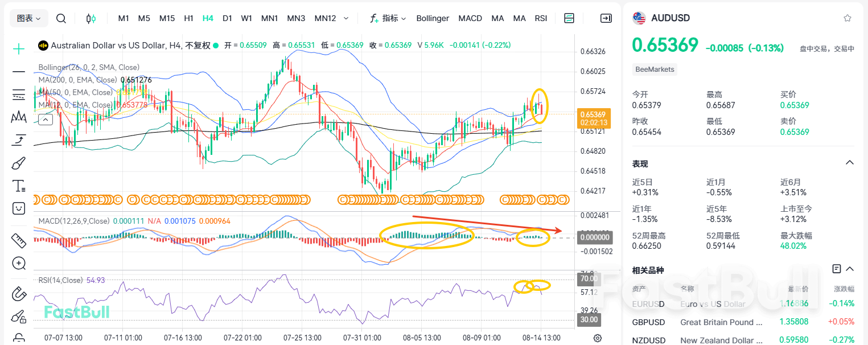Enable the magnet snap tool

coord(19,294)
